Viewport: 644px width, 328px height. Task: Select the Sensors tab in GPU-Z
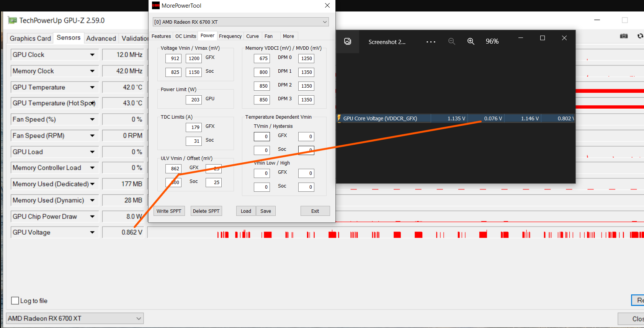pyautogui.click(x=69, y=38)
